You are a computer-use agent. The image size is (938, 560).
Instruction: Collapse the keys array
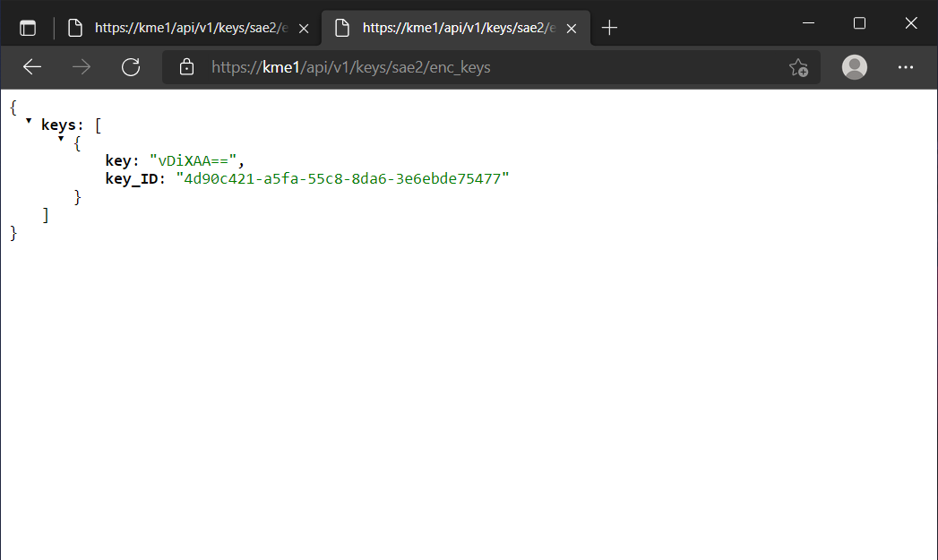click(x=28, y=121)
